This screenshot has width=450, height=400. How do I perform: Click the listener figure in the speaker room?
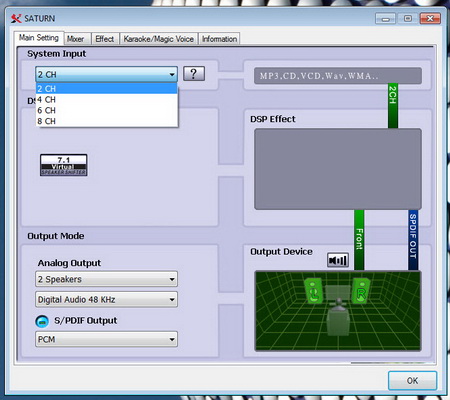point(338,317)
